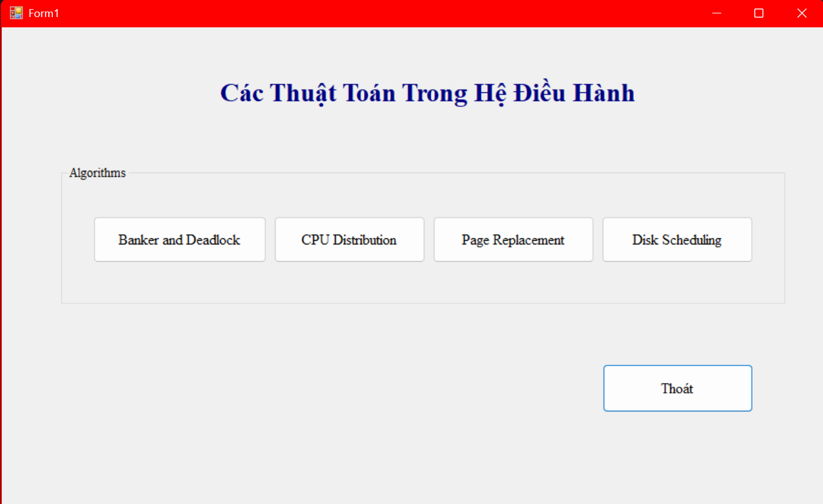823x504 pixels.
Task: Close the Form1 window
Action: (x=802, y=13)
